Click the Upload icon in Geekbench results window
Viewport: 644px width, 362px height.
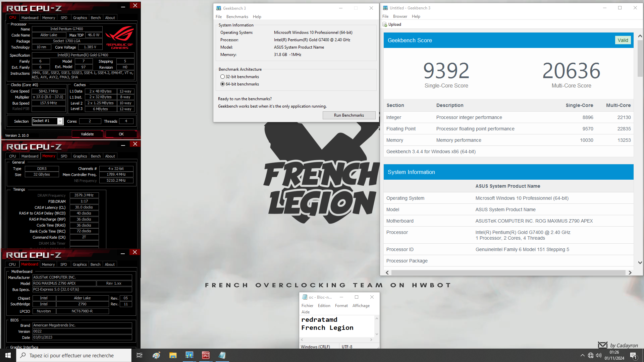385,24
